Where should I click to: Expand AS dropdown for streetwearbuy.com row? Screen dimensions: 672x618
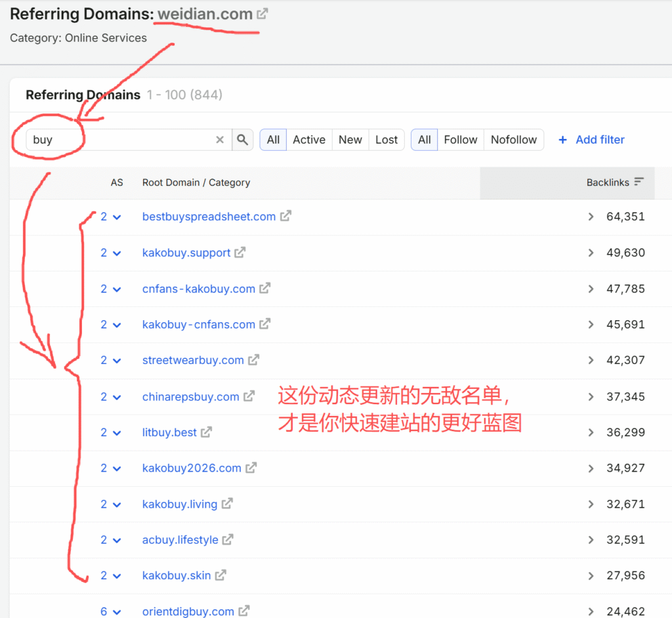coord(117,361)
